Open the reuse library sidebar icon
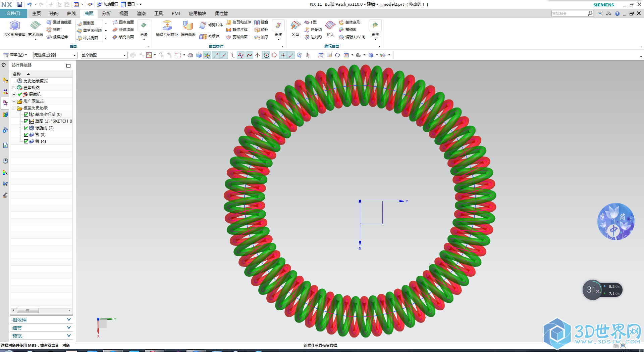This screenshot has height=352, width=644. coord(5,115)
